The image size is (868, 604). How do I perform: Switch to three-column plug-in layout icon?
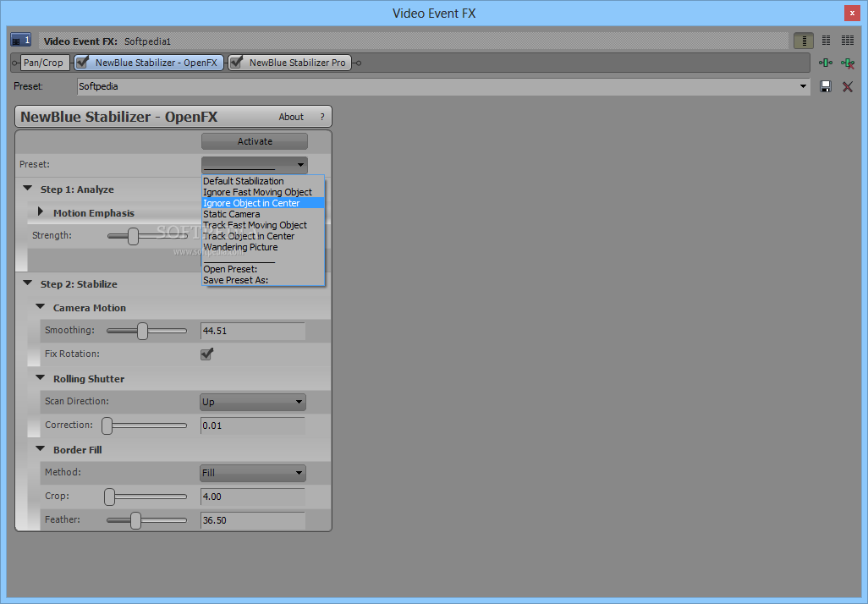click(848, 41)
